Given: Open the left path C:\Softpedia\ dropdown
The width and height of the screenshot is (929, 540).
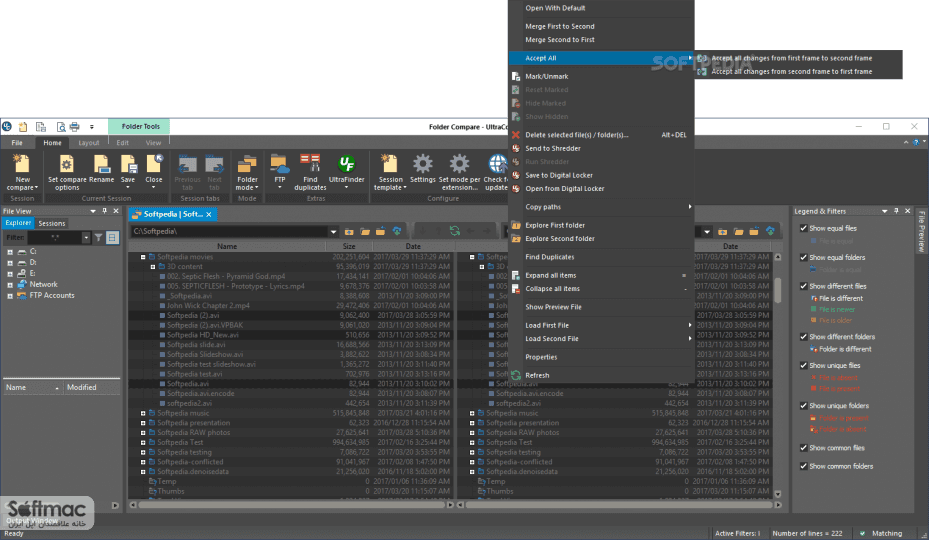Looking at the screenshot, I should pyautogui.click(x=333, y=232).
